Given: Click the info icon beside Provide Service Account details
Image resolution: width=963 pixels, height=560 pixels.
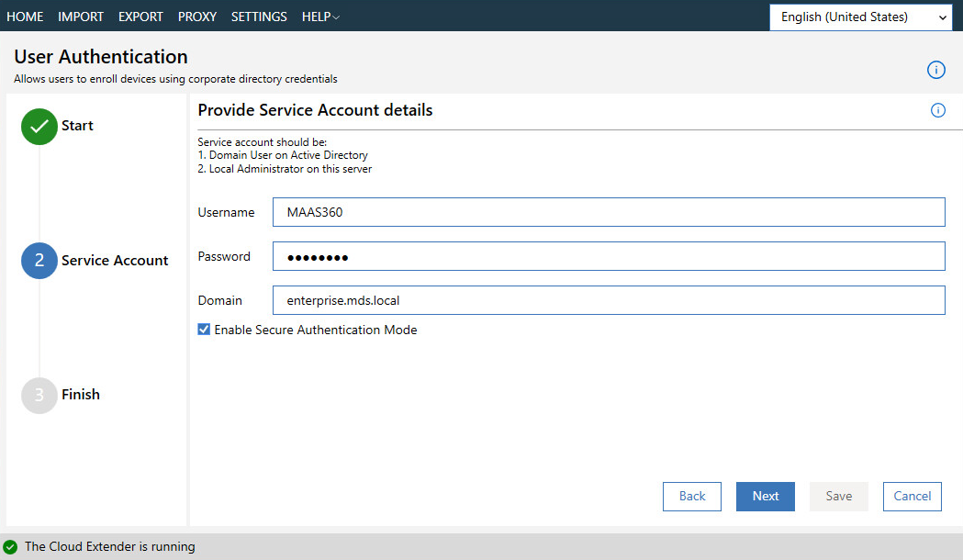Looking at the screenshot, I should coord(937,110).
